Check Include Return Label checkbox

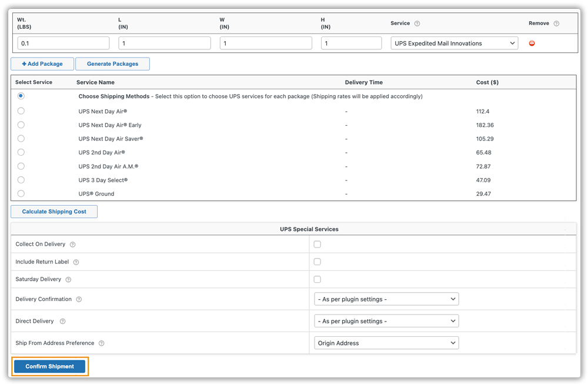point(318,262)
